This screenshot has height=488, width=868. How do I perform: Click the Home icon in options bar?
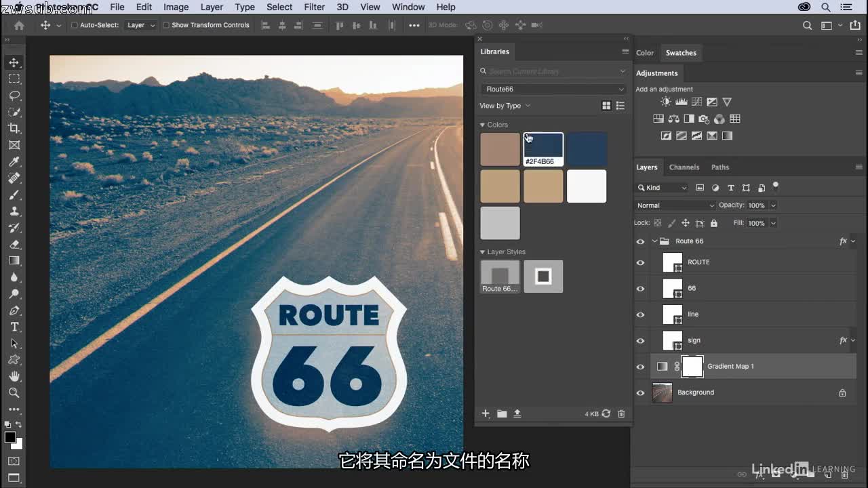19,25
